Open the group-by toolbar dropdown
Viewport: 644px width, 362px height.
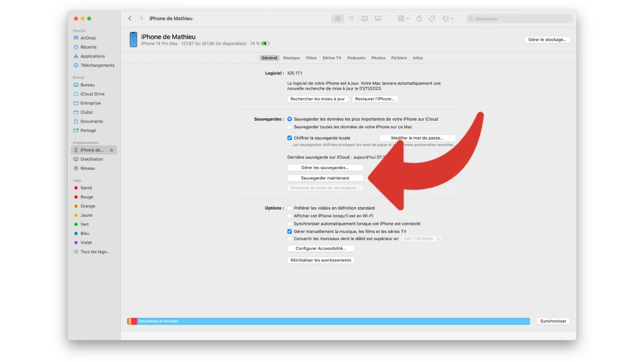click(404, 19)
